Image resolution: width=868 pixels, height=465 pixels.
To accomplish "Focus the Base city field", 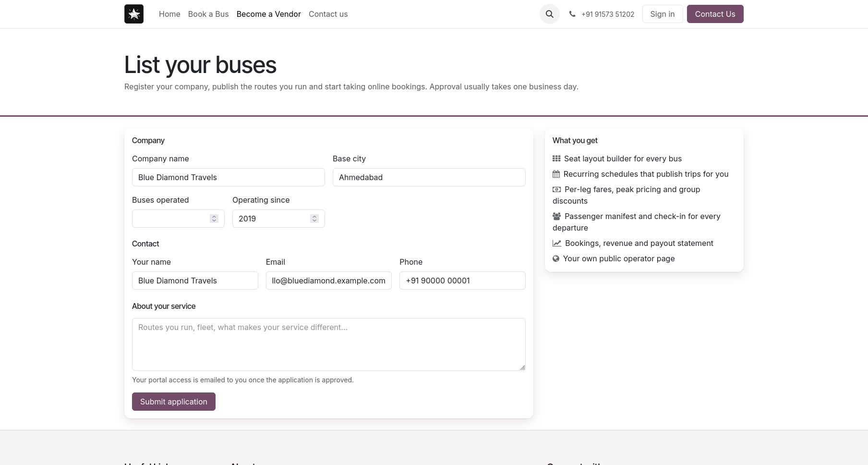I will click(429, 177).
